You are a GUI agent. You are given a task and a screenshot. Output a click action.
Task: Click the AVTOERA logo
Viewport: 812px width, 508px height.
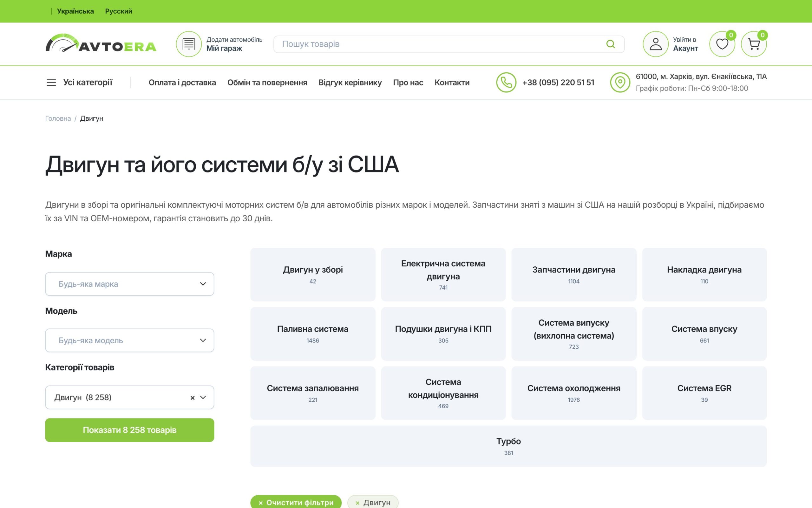101,43
